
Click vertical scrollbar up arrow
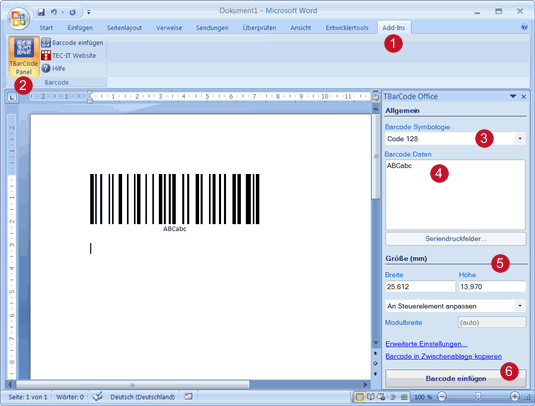tap(376, 109)
